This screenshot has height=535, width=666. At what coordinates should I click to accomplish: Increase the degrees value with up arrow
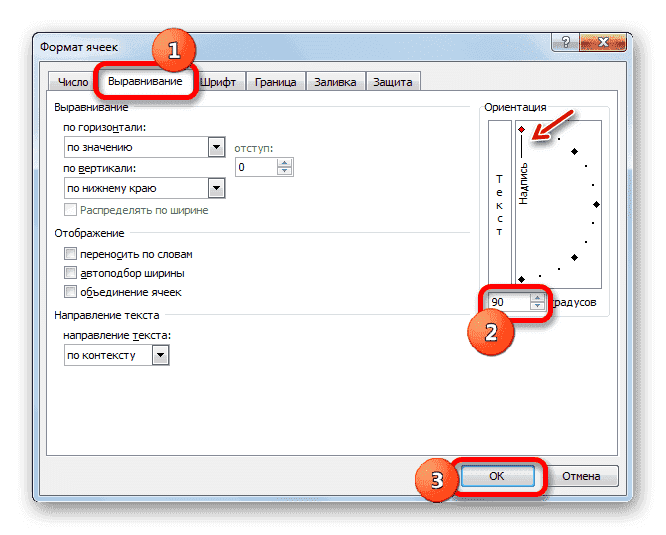(537, 298)
